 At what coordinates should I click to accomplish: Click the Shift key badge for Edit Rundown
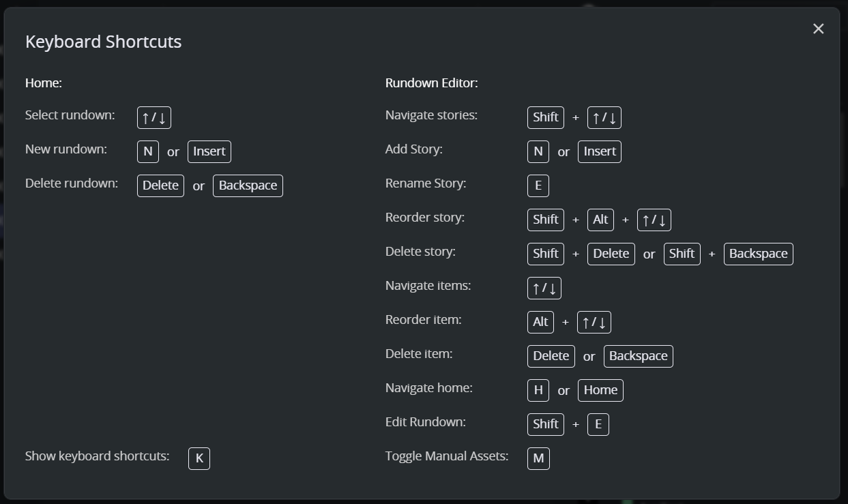pyautogui.click(x=546, y=424)
